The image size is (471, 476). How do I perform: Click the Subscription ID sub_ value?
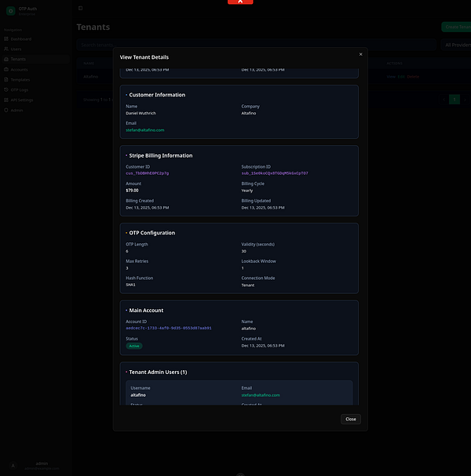(x=275, y=173)
